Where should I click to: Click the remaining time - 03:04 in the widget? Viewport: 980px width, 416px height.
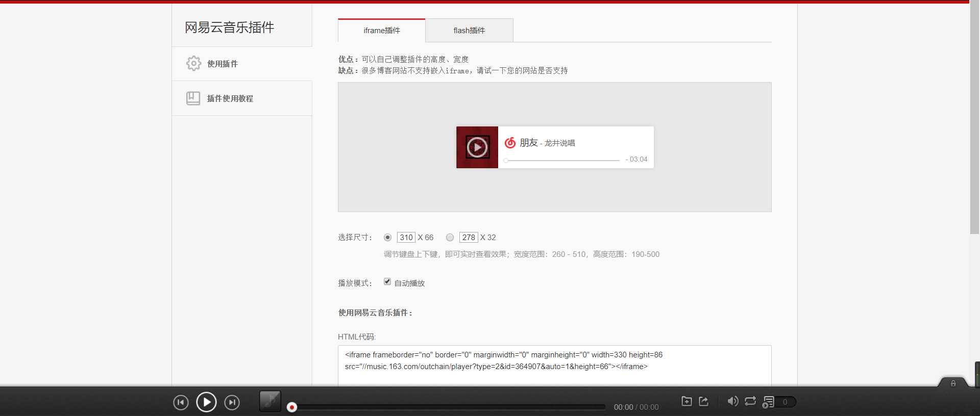pos(636,159)
